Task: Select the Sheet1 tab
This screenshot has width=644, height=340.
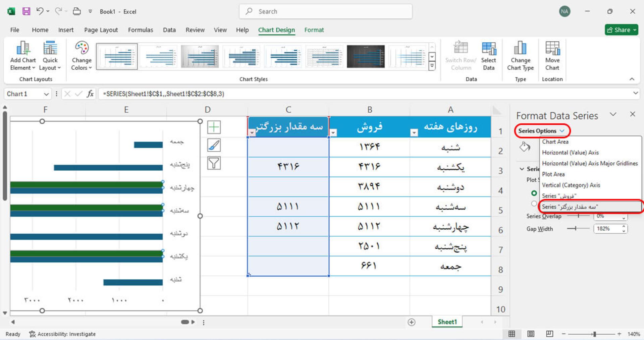Action: 447,322
